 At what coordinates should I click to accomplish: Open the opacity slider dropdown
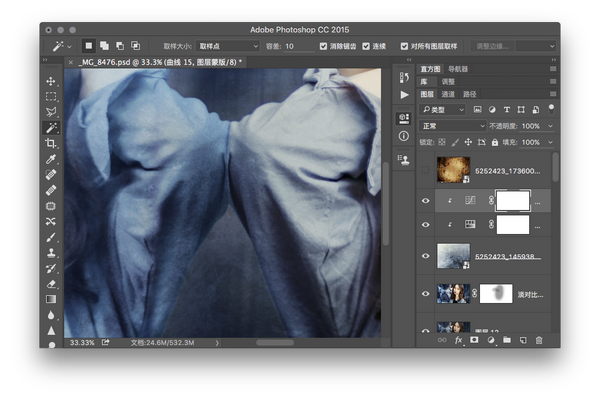coord(550,126)
